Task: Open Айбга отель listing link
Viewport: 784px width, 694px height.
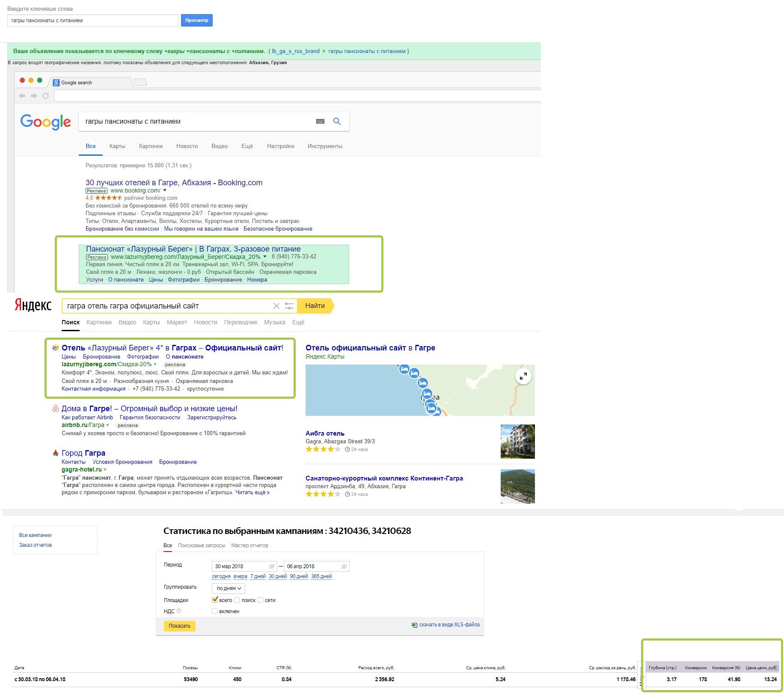Action: tap(325, 433)
